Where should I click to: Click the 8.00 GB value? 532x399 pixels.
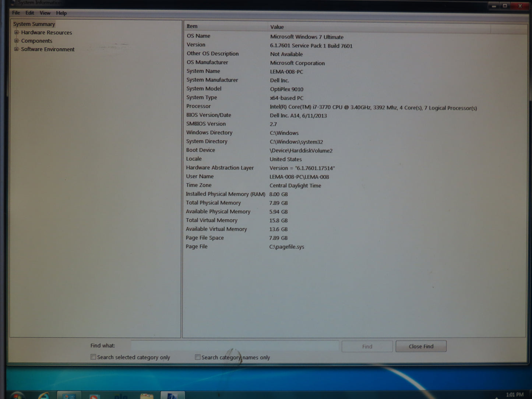[278, 194]
